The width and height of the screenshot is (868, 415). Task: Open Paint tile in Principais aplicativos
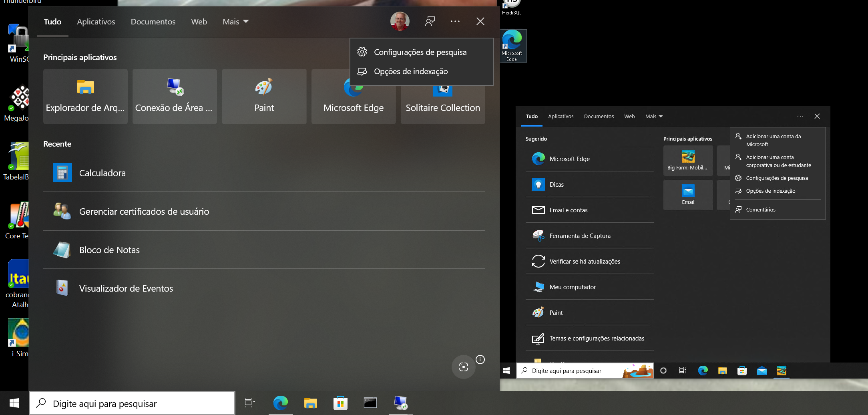(264, 97)
